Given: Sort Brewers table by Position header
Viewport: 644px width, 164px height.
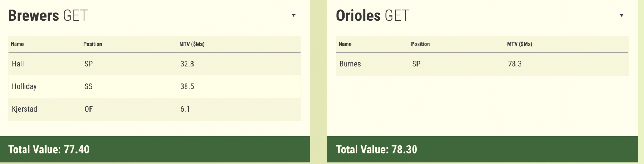Looking at the screenshot, I should pos(93,44).
